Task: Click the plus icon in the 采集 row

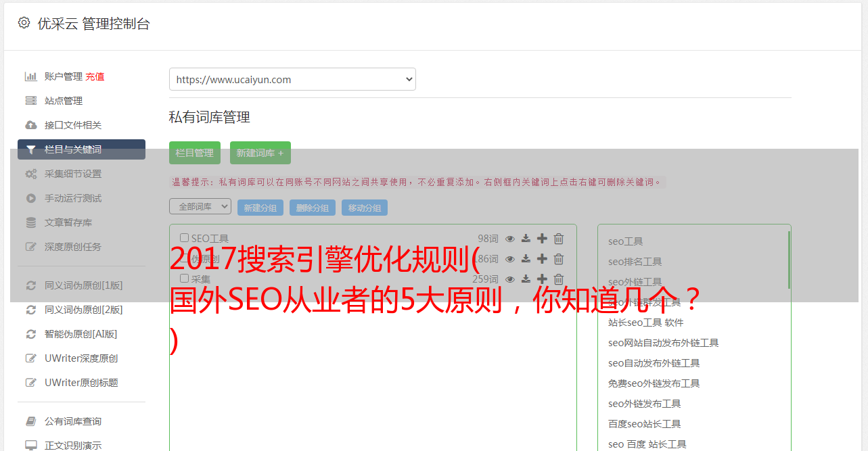Action: (542, 279)
